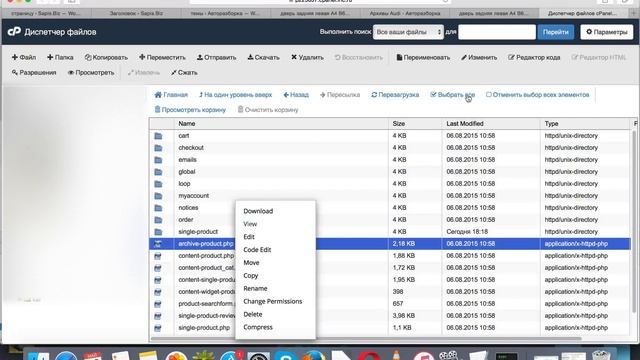Click the cPanel logo icon

pyautogui.click(x=14, y=31)
